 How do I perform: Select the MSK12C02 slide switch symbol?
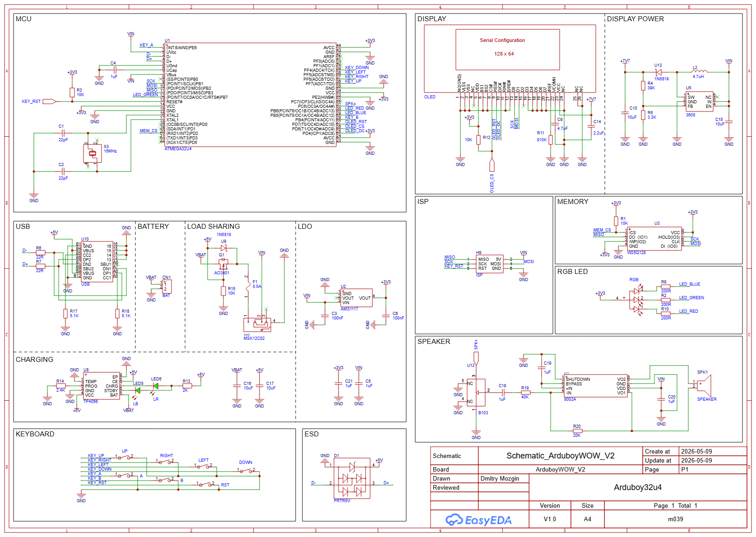257,325
